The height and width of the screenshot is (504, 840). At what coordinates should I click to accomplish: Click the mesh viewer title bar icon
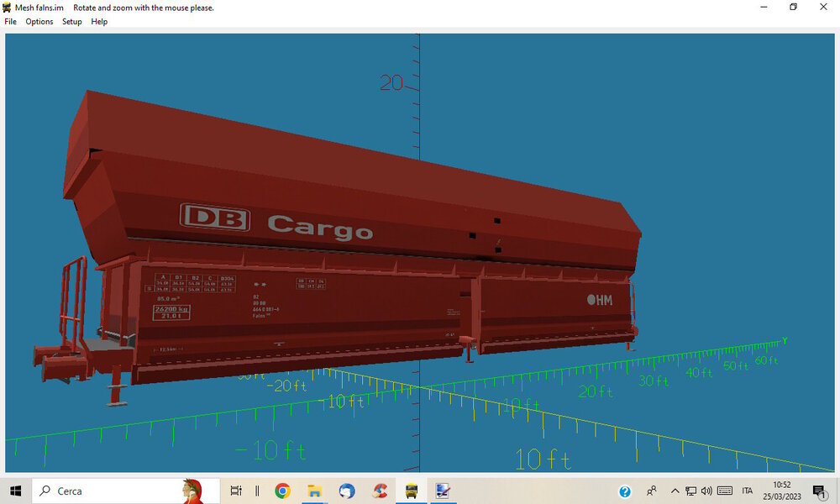[7, 8]
